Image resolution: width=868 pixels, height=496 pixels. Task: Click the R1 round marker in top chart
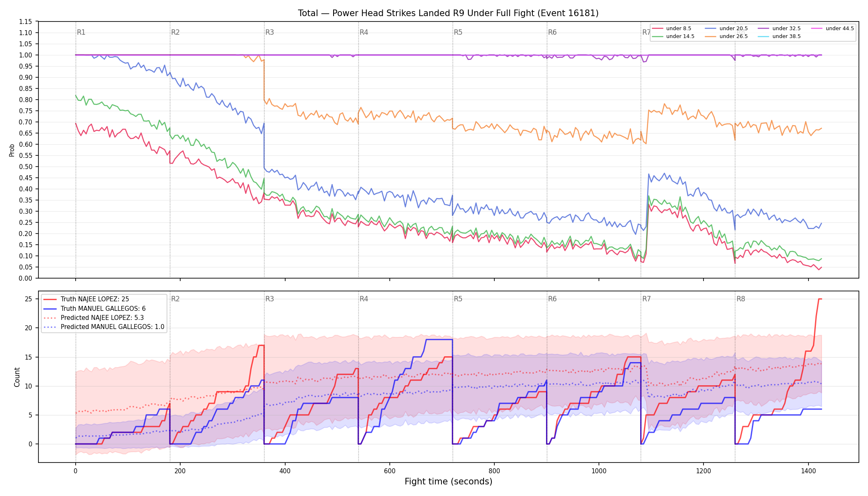(x=81, y=32)
